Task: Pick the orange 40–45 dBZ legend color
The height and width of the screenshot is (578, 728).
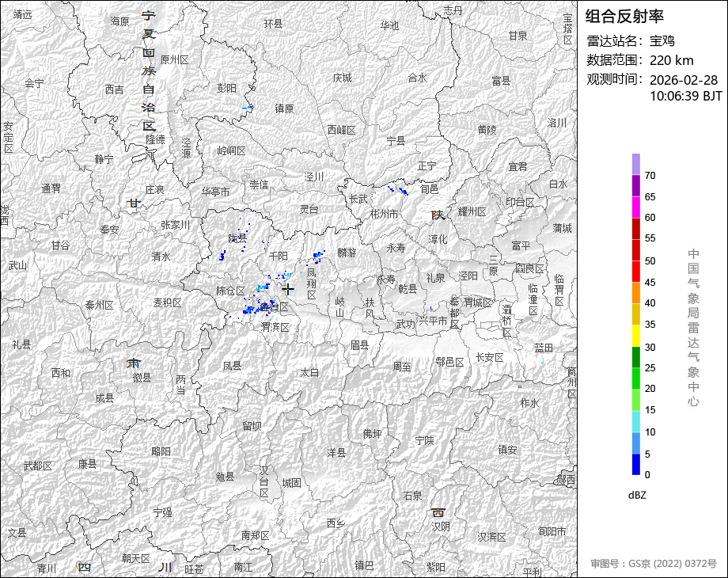Action: [x=636, y=293]
